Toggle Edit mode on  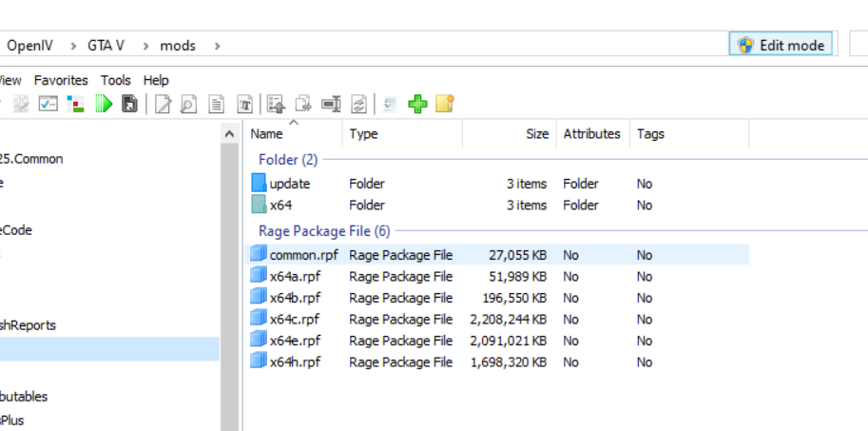click(782, 45)
